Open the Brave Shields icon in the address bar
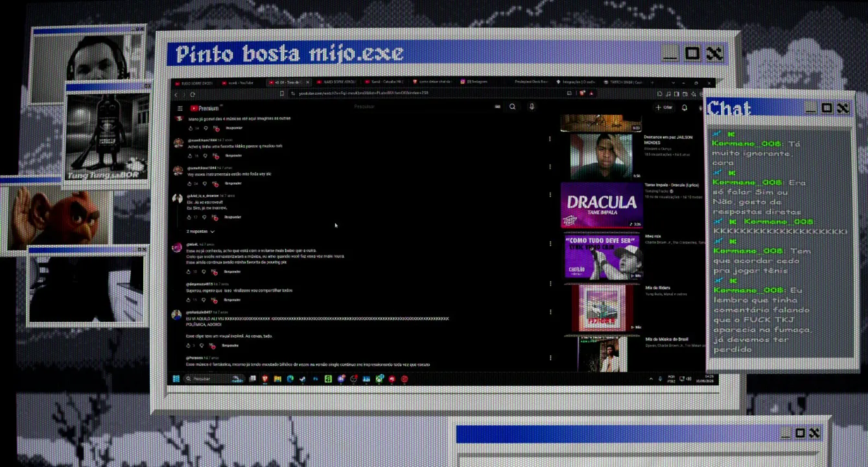 pyautogui.click(x=581, y=93)
